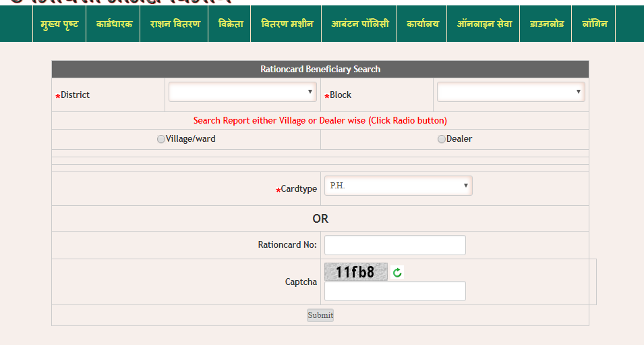Screen dimensions: 644x345
Task: Open the राशन वितरण menu
Action: [x=175, y=24]
